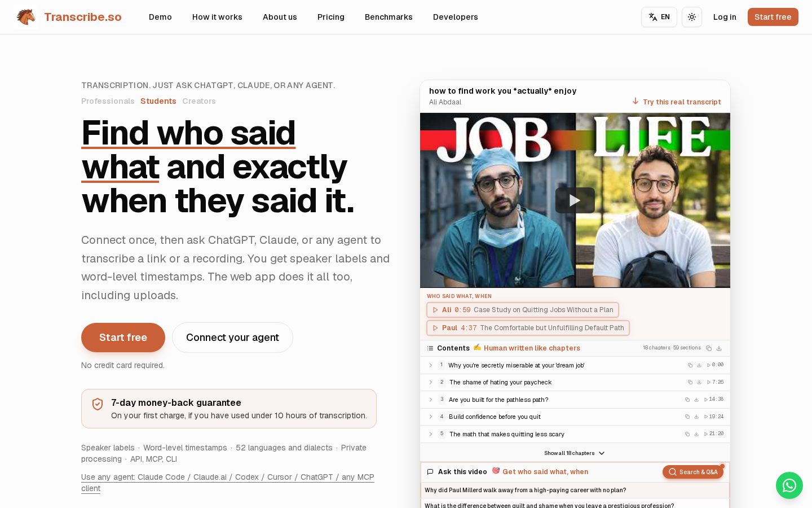Expand chapter 2 'The shame of hating your paycheck'
Image resolution: width=812 pixels, height=508 pixels.
(431, 382)
